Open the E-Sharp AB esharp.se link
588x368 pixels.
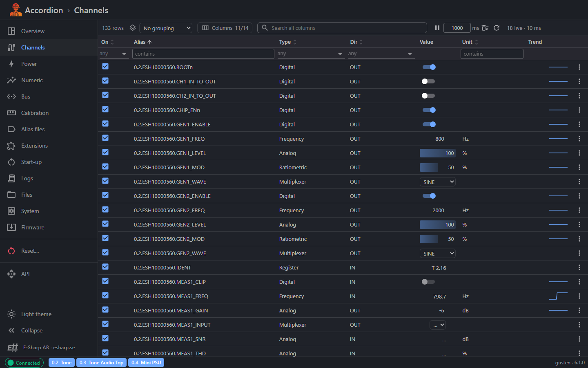(x=49, y=348)
